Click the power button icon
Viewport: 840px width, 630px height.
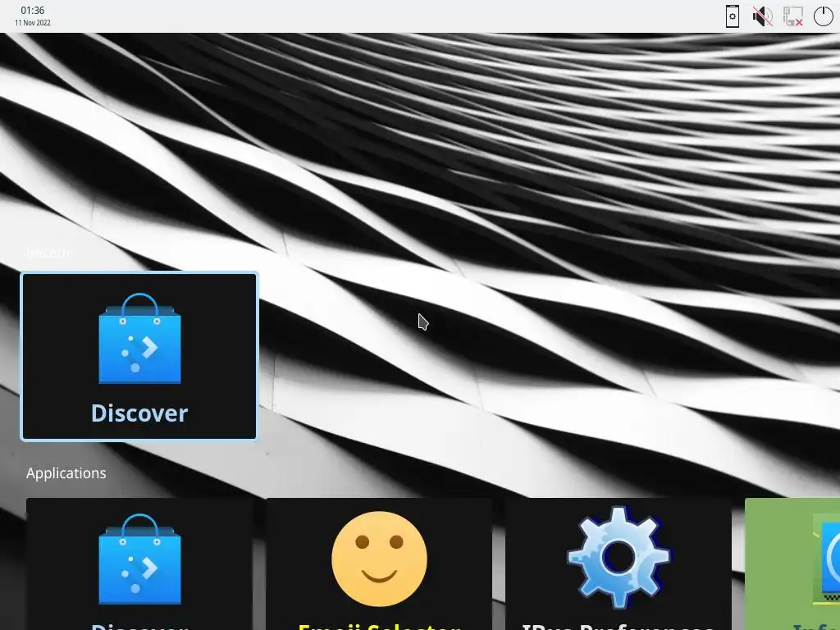(x=824, y=16)
